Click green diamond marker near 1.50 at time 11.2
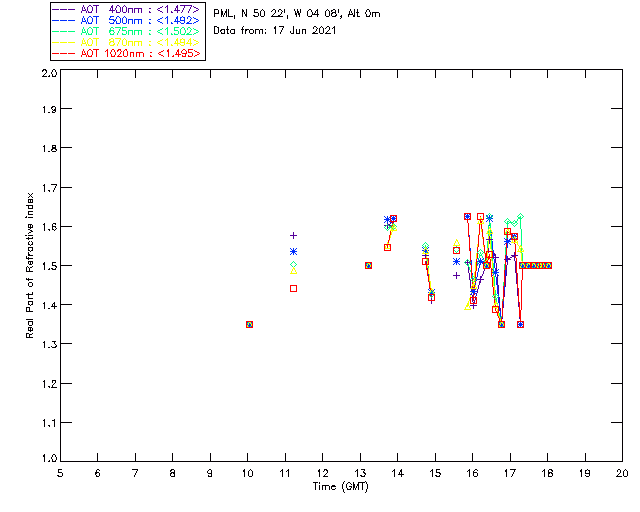 (293, 265)
